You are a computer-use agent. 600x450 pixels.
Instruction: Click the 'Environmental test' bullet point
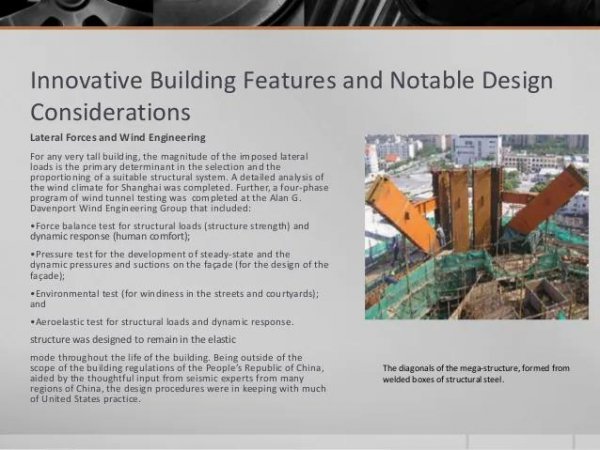170,296
